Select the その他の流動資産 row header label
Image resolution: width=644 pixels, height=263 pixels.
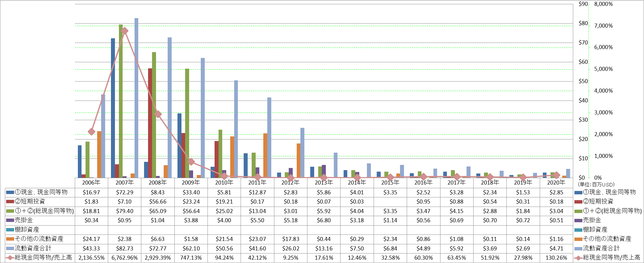point(39,239)
